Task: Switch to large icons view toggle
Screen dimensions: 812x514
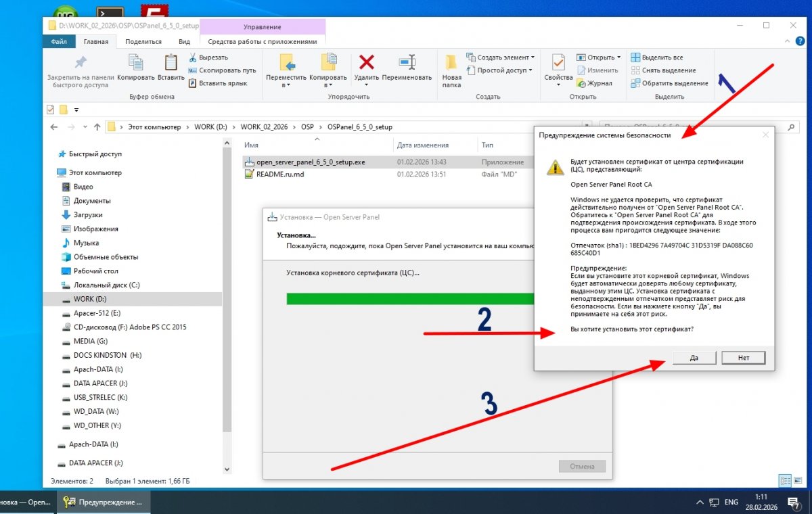Action: click(x=798, y=480)
